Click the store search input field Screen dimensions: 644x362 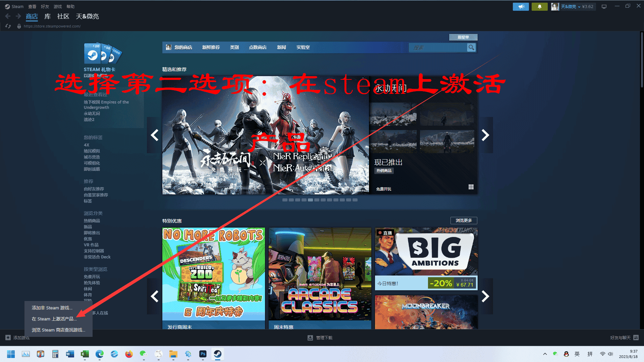[438, 48]
